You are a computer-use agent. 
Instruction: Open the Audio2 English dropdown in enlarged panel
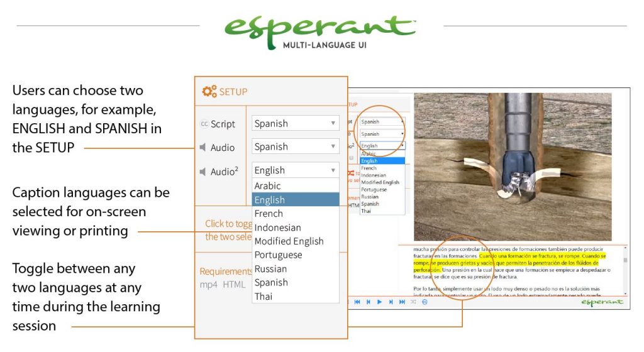(x=296, y=170)
